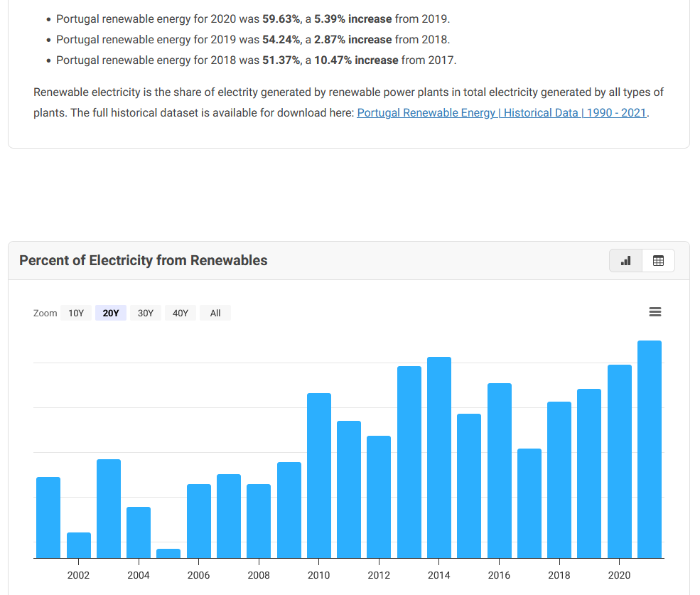Click the 2002 bar in chart
Image resolution: width=700 pixels, height=595 pixels.
point(79,545)
